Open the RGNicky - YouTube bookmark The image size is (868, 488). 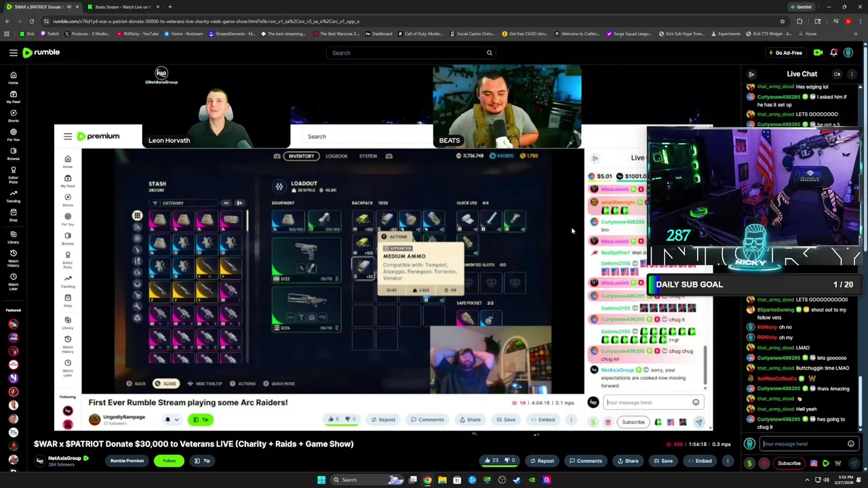(x=138, y=34)
